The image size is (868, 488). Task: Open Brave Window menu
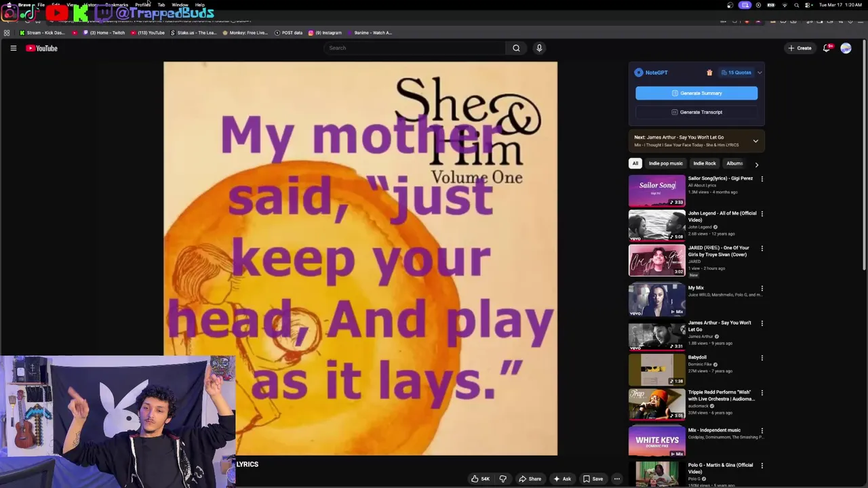tap(180, 5)
